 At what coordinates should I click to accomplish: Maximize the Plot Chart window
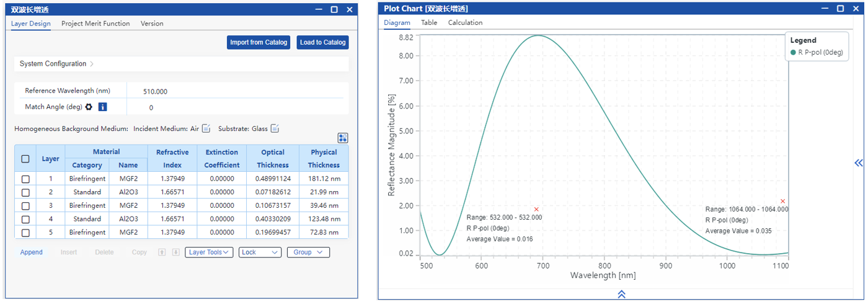coord(840,9)
